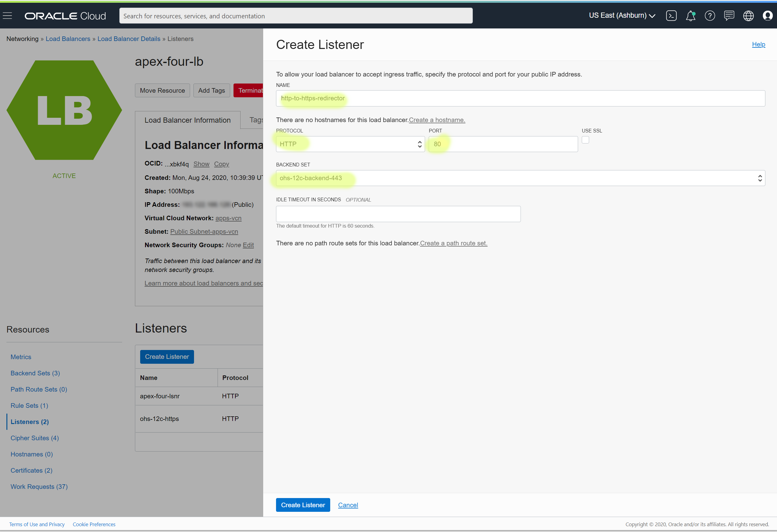Click the Oracle Cloud logo
This screenshot has height=532, width=777.
pyautogui.click(x=65, y=16)
